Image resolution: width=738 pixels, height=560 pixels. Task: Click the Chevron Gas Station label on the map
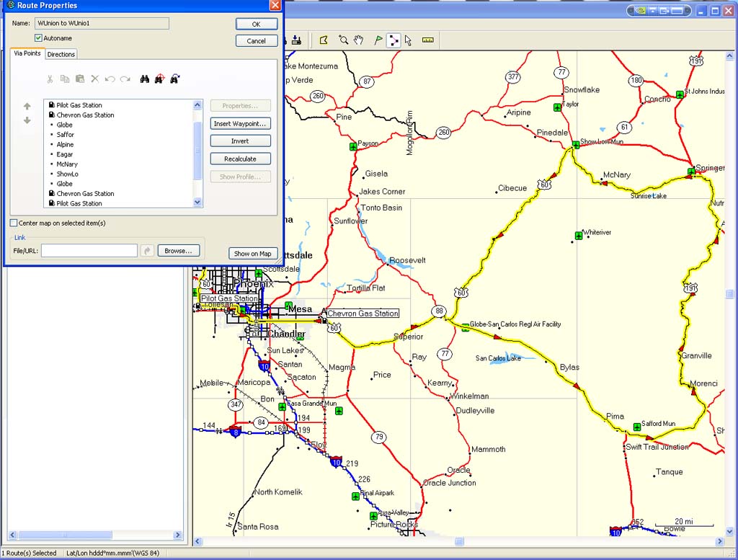363,314
